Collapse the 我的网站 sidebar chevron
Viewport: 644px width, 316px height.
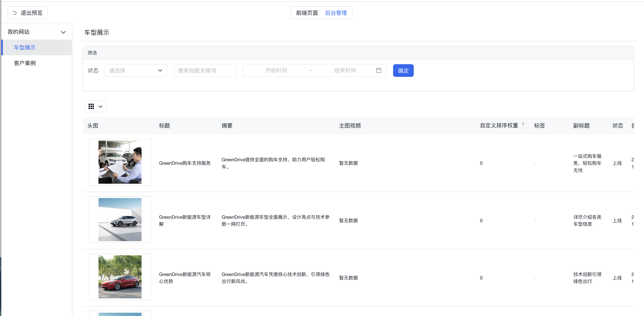63,32
